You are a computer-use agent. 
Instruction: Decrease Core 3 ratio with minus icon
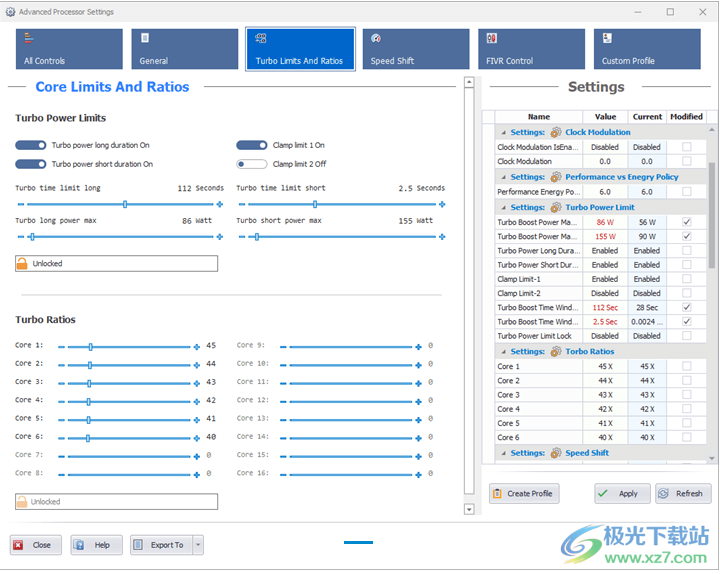tap(62, 383)
